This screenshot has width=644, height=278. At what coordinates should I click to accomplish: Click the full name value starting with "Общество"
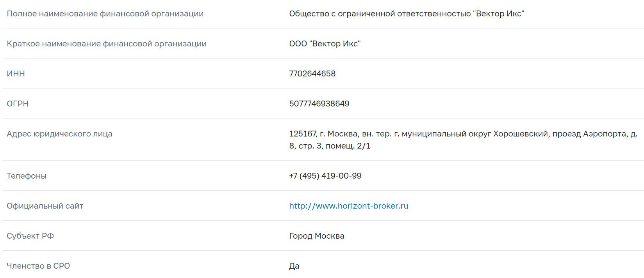click(406, 14)
